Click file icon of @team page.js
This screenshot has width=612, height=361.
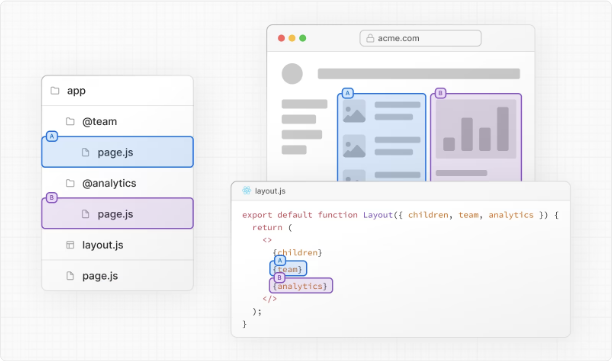[85, 152]
